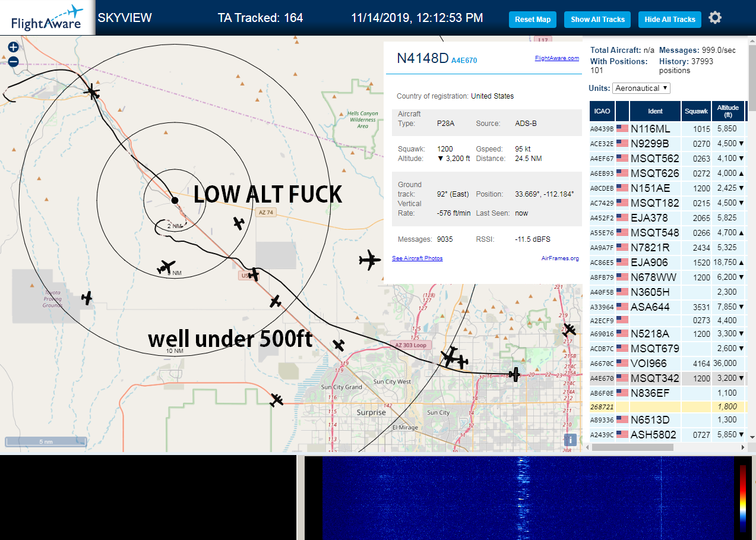The width and height of the screenshot is (756, 540).
Task: Open the Units dropdown set to Aeronautical
Action: pyautogui.click(x=641, y=88)
